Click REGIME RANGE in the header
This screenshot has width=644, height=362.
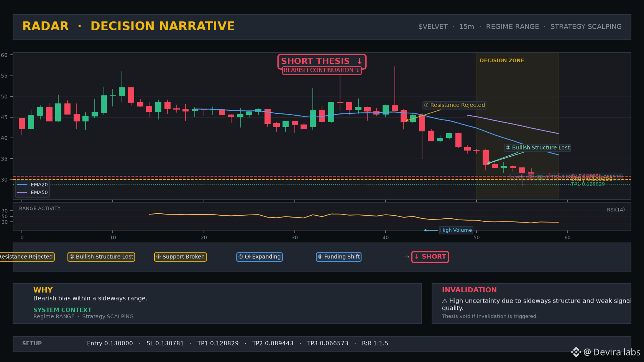(x=513, y=27)
